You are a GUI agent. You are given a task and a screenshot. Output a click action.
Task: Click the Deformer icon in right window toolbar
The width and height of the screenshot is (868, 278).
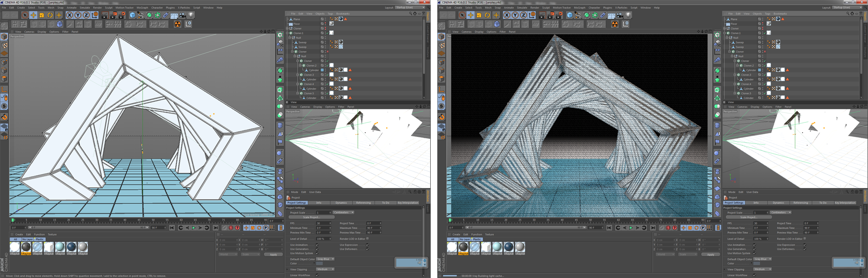[603, 15]
